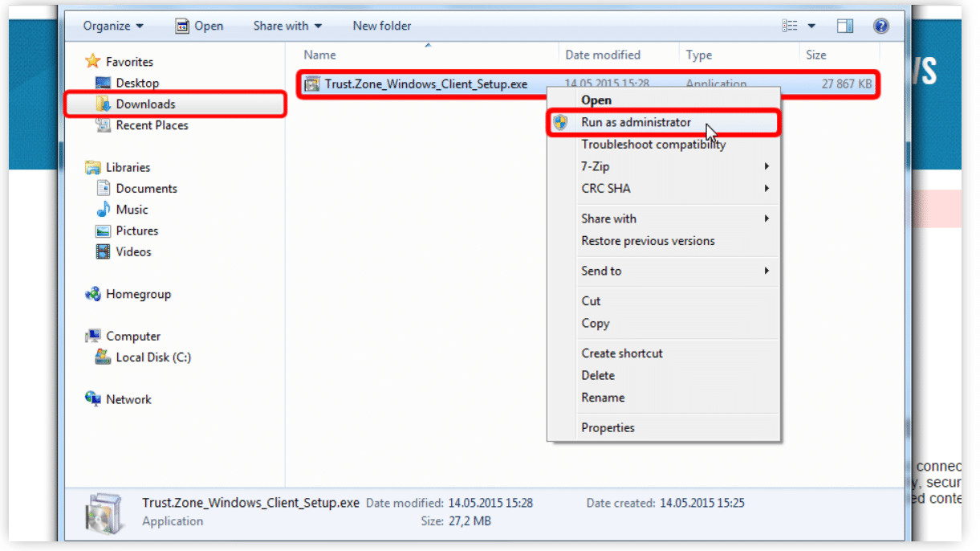Click the Trust.Zone setup file icon in list
Viewport: 980px width, 551px height.
[312, 84]
